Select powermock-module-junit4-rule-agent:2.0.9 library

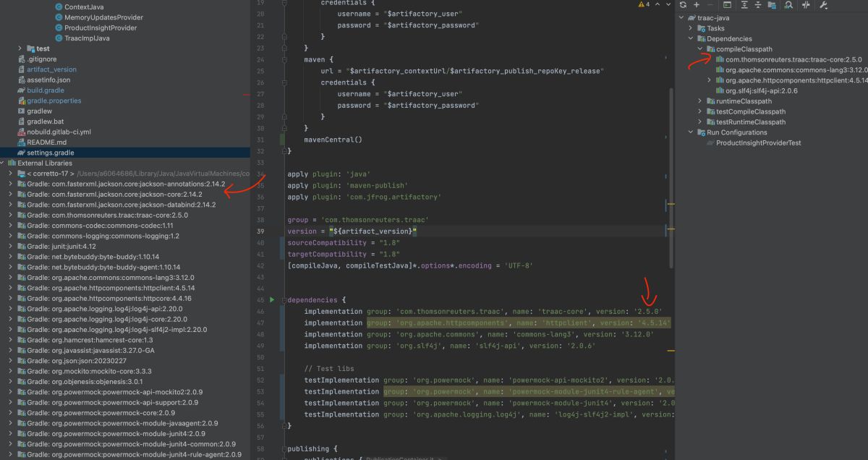point(135,454)
